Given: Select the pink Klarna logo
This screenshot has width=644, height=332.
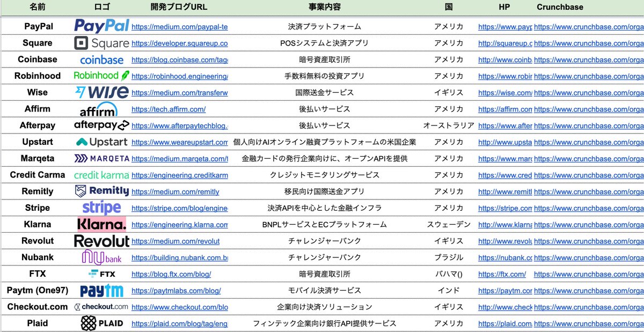Looking at the screenshot, I should (x=102, y=224).
